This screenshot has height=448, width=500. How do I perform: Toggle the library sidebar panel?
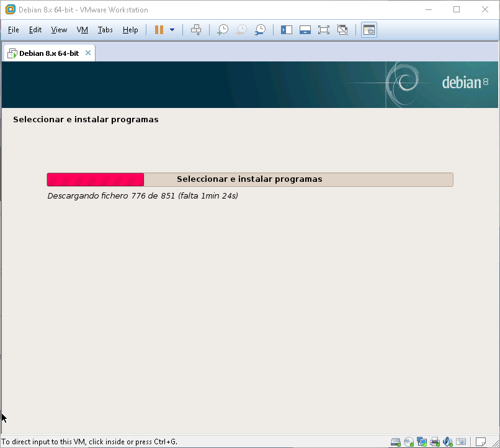click(286, 30)
